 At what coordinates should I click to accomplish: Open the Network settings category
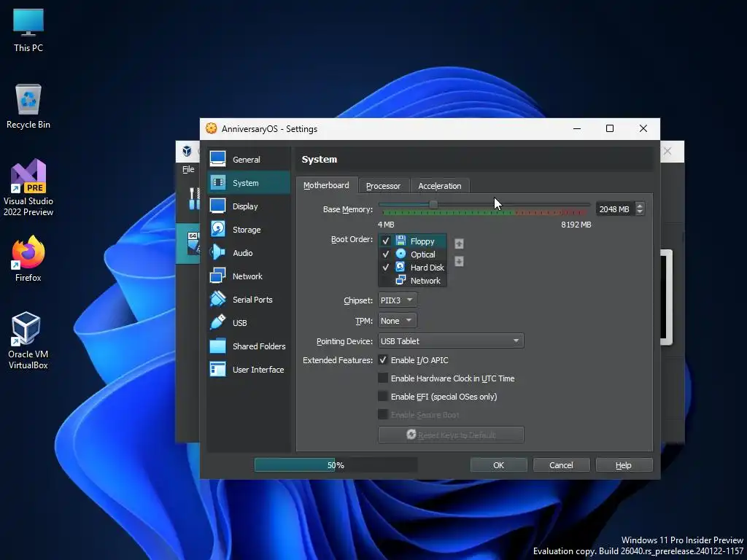tap(248, 276)
